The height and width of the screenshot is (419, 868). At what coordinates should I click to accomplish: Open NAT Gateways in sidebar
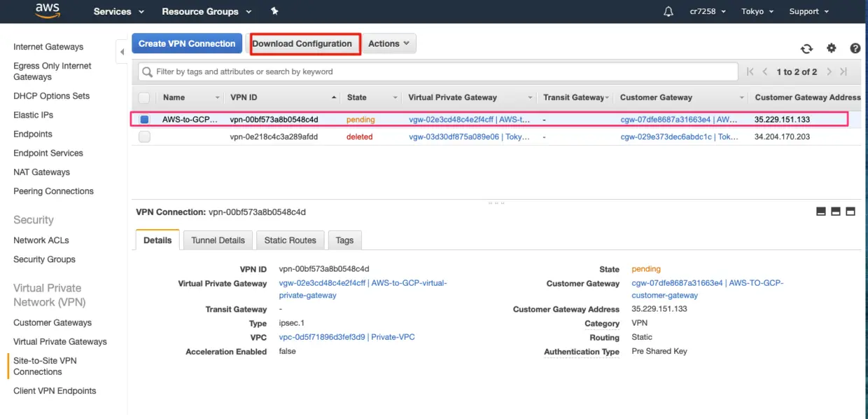coord(42,172)
